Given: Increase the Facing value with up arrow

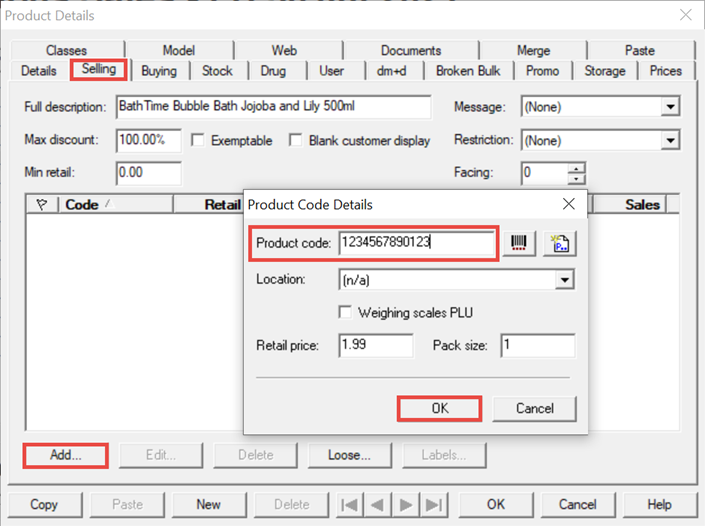Looking at the screenshot, I should pos(576,167).
